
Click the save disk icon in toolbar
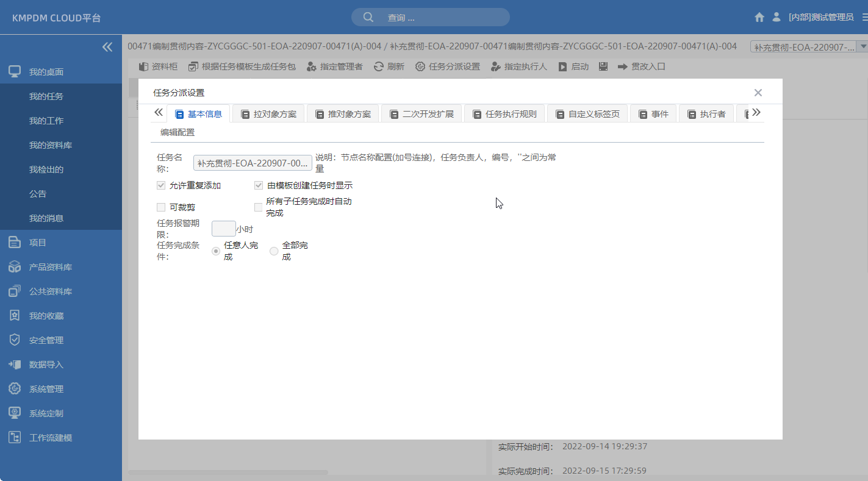pos(602,66)
